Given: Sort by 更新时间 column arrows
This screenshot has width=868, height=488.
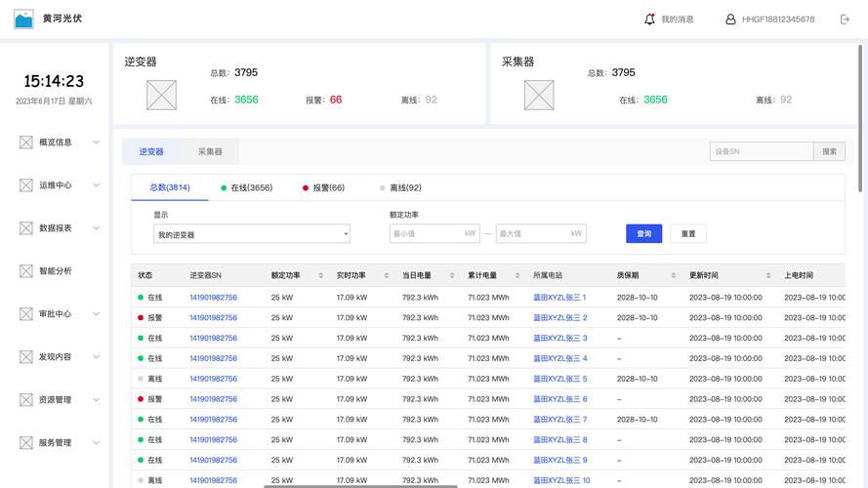Looking at the screenshot, I should coord(768,275).
